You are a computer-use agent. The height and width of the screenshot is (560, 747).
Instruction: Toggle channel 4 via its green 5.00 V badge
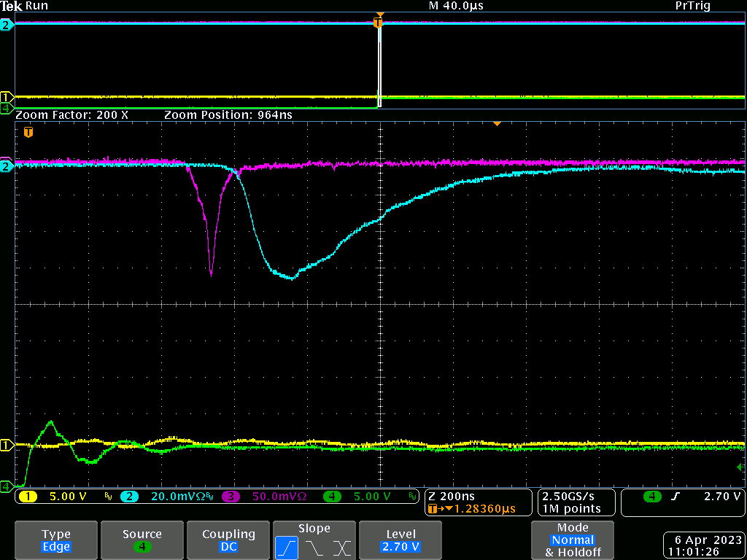tap(332, 497)
